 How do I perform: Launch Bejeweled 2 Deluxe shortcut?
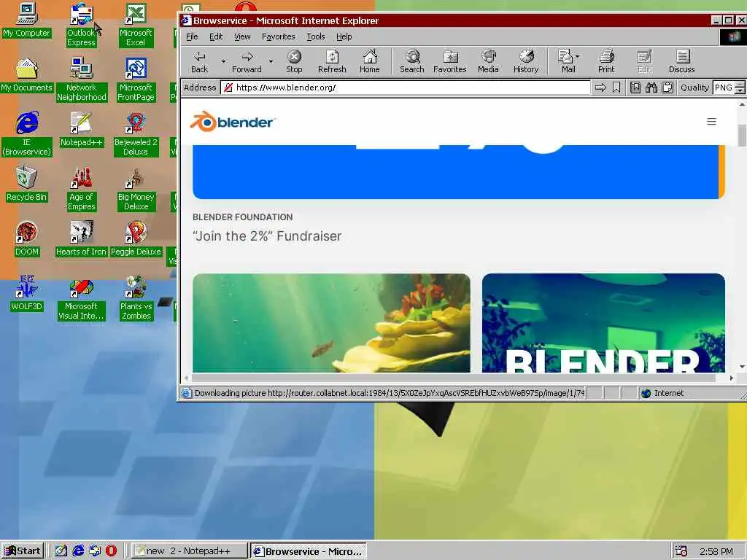point(136,134)
